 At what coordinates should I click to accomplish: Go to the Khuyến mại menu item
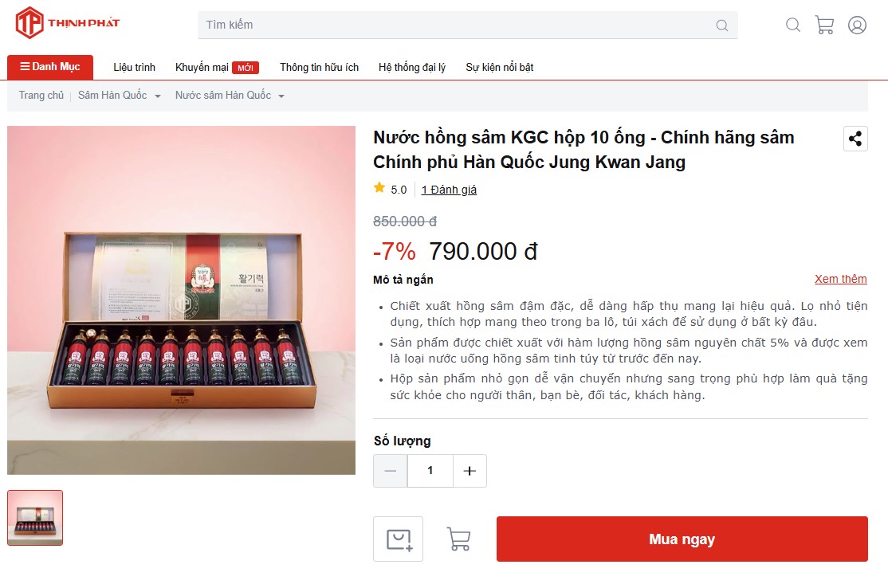point(202,67)
